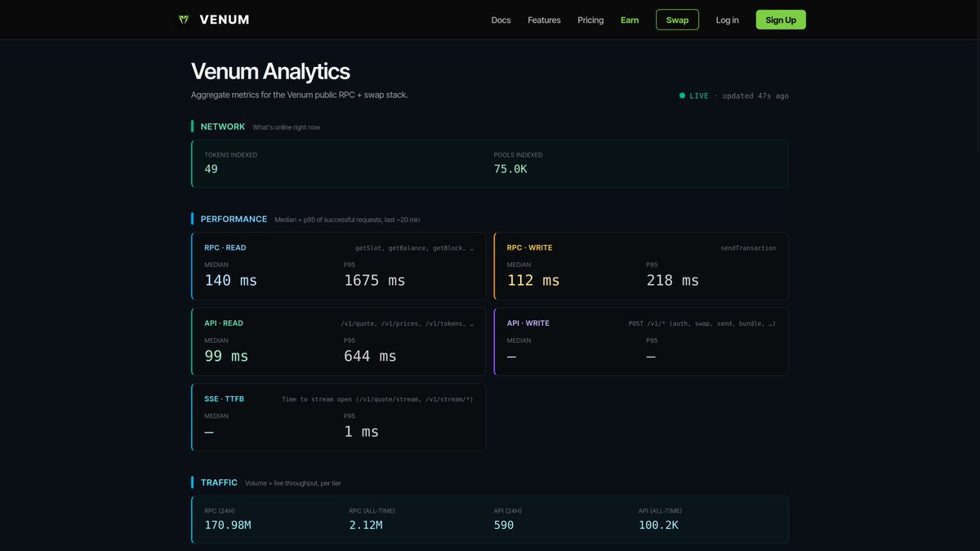
Task: Click the NETWORK section heading
Action: tap(223, 127)
